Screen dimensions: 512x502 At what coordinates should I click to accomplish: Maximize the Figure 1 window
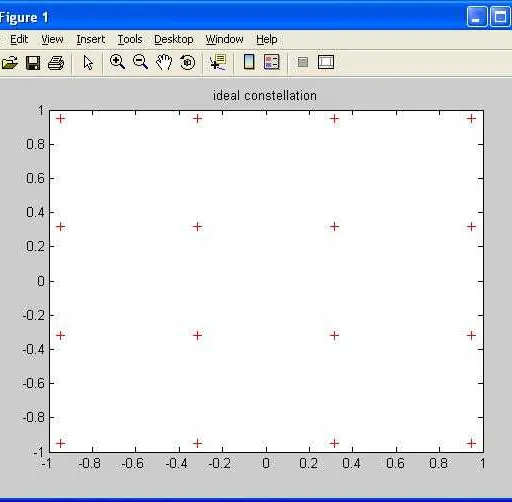click(500, 17)
